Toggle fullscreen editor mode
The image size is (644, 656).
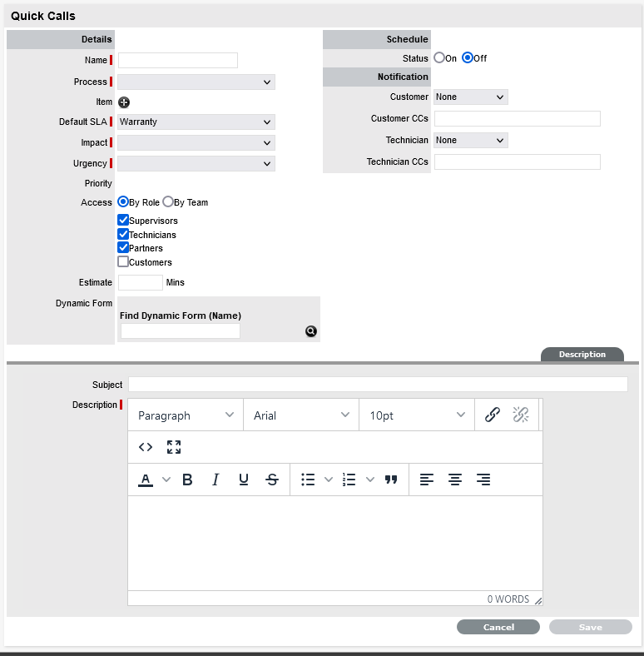(x=174, y=447)
